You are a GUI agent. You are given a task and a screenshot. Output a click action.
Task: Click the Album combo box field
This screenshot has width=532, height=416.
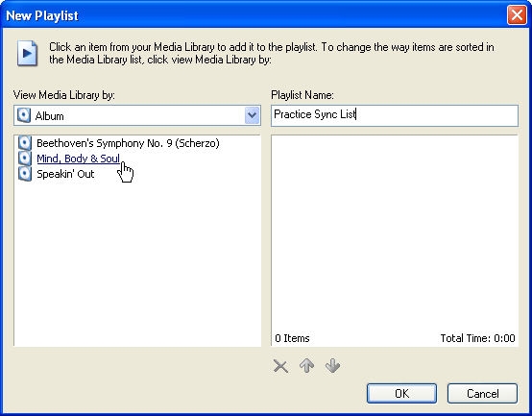click(x=137, y=115)
